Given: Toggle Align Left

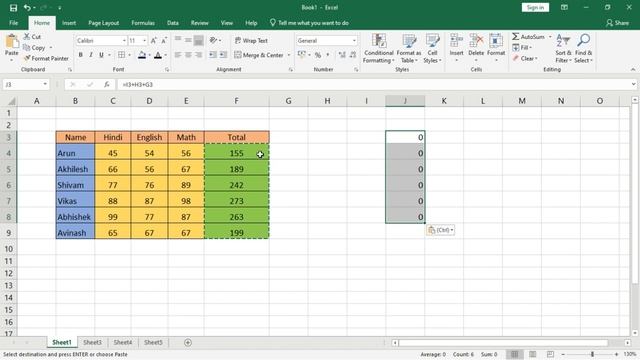Looking at the screenshot, I should click(x=178, y=55).
